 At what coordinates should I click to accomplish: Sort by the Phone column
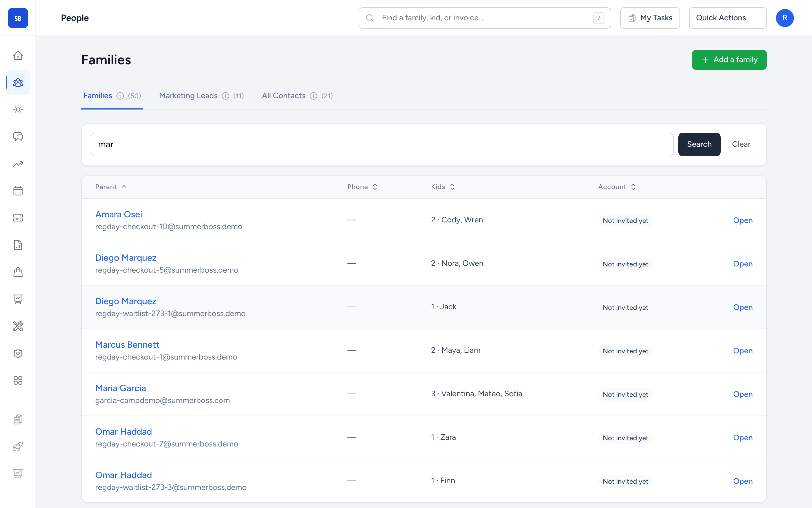(362, 187)
